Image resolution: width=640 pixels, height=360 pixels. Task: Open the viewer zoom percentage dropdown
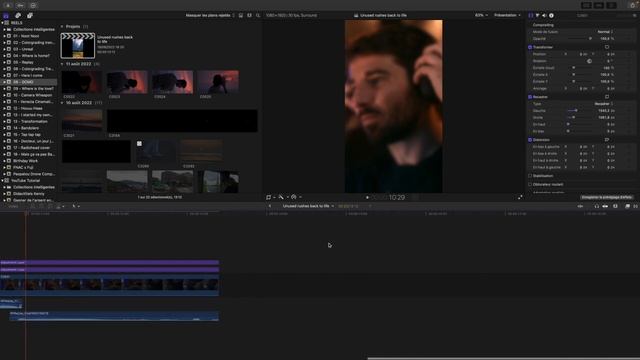click(481, 16)
